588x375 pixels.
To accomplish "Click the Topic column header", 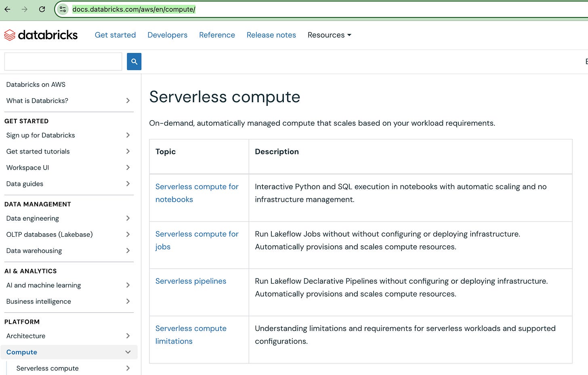I will coord(166,152).
